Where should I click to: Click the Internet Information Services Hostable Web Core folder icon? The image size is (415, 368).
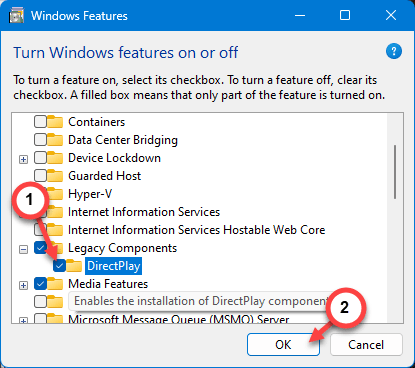click(x=55, y=230)
